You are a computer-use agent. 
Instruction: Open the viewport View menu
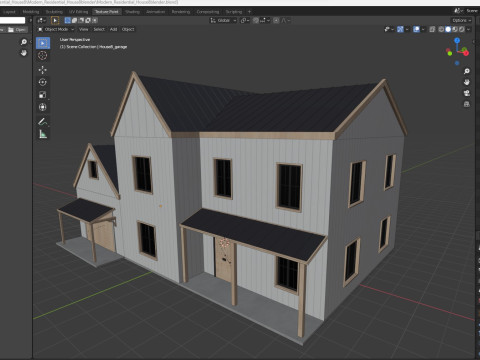tap(83, 29)
